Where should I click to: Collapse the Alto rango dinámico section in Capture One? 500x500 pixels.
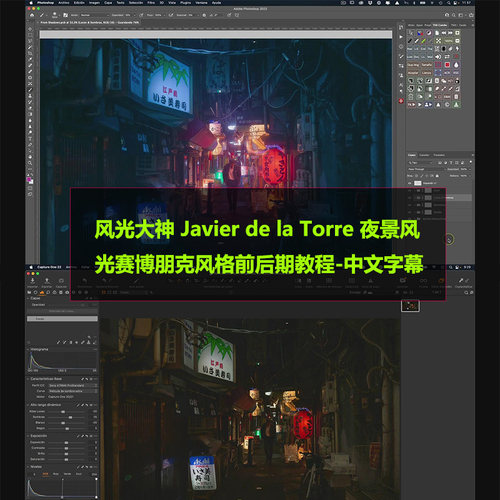pyautogui.click(x=28, y=405)
